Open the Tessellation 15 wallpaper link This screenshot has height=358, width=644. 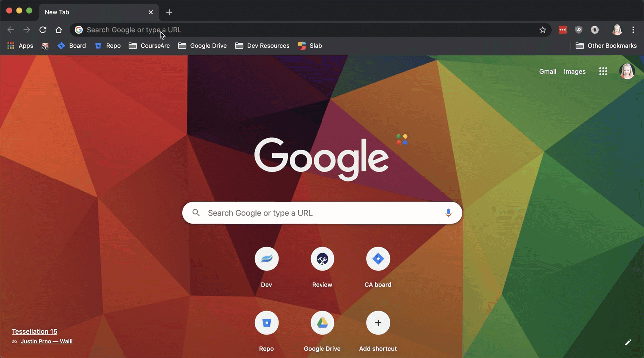pyautogui.click(x=35, y=331)
